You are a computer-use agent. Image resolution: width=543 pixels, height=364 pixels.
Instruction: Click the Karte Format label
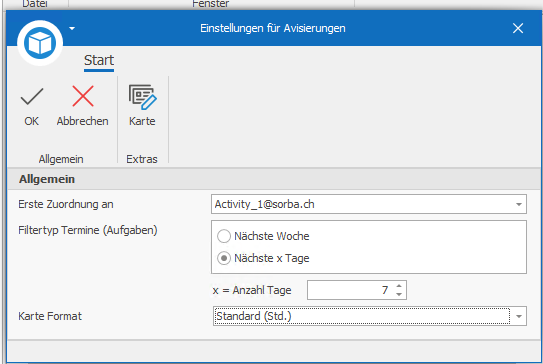pyautogui.click(x=50, y=316)
